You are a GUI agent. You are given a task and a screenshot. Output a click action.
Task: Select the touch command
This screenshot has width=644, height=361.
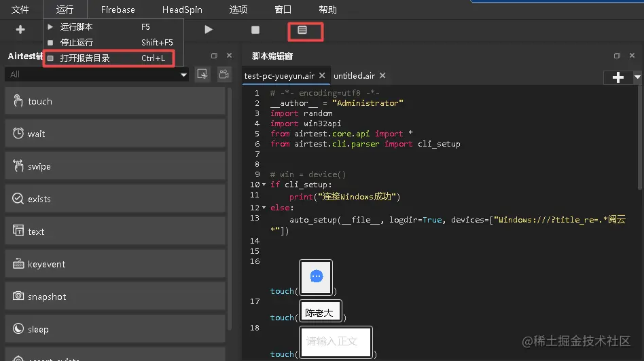[x=115, y=101]
